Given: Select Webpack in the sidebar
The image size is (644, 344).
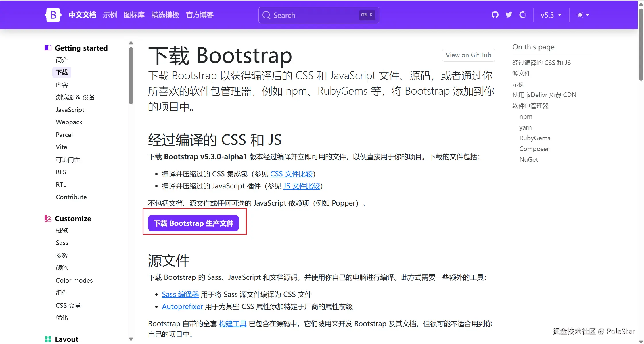Looking at the screenshot, I should [69, 122].
